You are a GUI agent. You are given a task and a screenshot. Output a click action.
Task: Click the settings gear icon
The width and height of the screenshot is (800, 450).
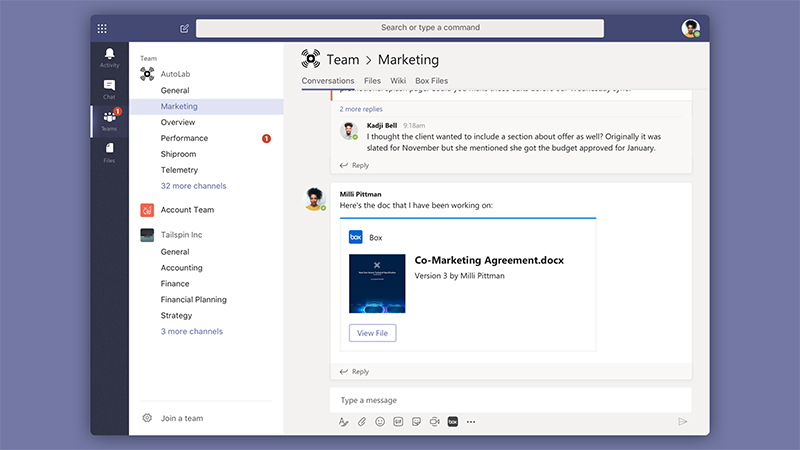147,418
